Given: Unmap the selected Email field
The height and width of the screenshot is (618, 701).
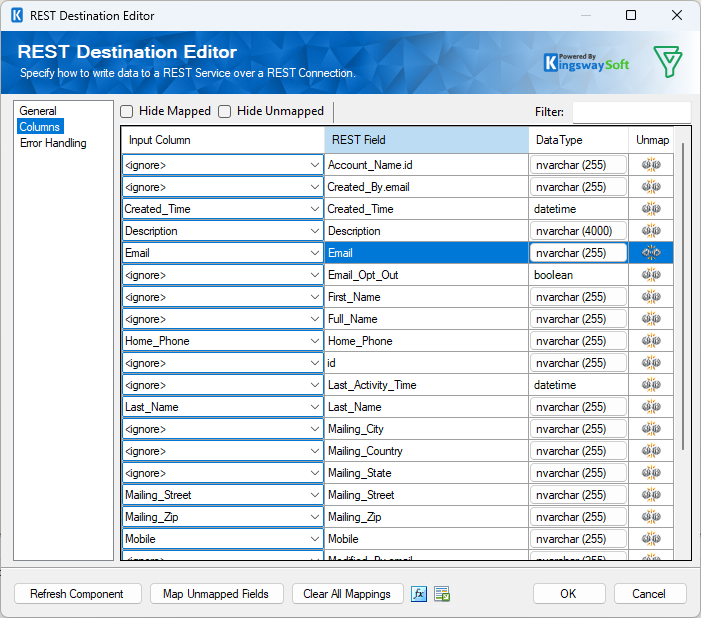Looking at the screenshot, I should pos(651,253).
